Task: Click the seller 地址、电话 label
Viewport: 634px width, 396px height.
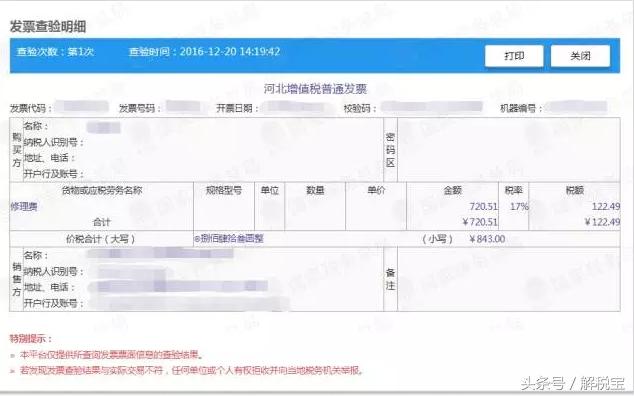Action: tap(49, 287)
